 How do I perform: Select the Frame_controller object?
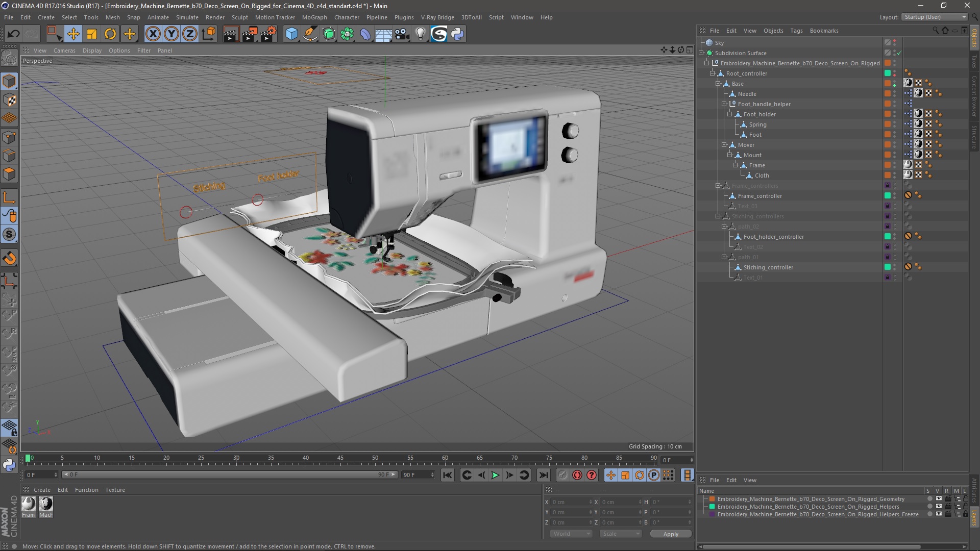pyautogui.click(x=759, y=196)
